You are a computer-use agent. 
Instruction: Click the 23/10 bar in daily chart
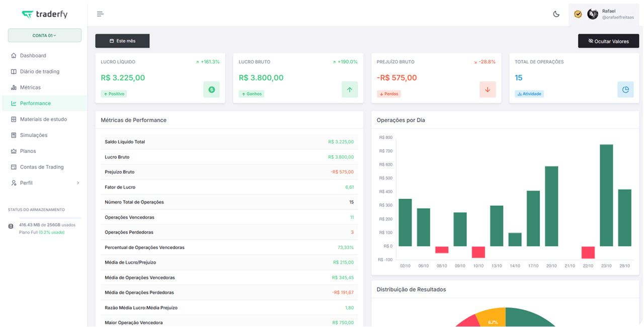[606, 195]
